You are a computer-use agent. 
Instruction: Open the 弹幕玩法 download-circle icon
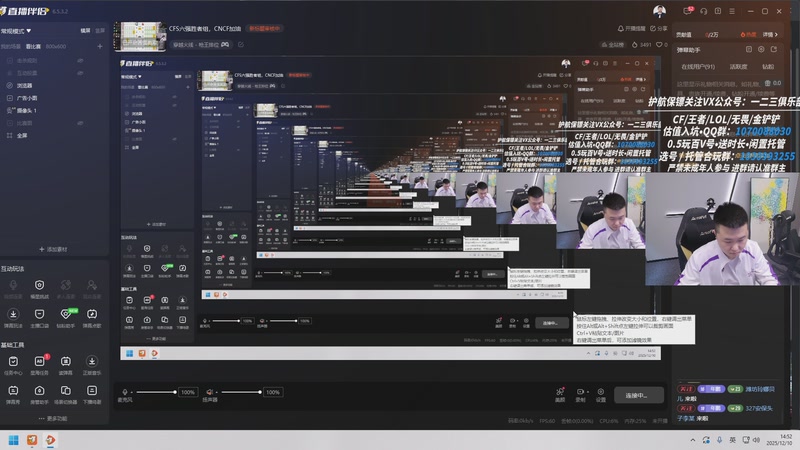pos(13,314)
